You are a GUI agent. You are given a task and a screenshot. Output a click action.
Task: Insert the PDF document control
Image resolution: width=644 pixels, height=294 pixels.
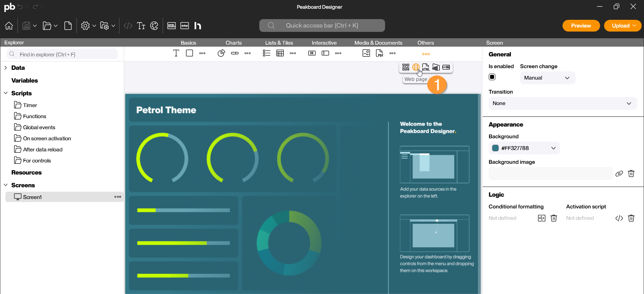point(379,53)
